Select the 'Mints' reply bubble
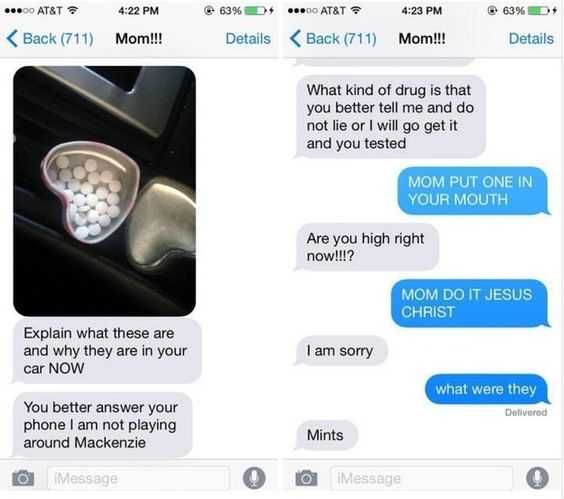The height and width of the screenshot is (499, 564). [x=326, y=435]
